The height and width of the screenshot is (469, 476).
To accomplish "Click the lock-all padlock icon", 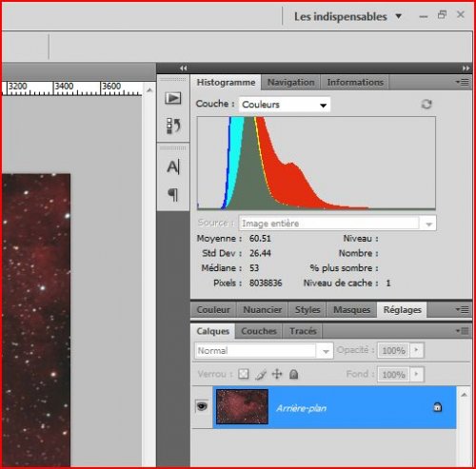I will 294,374.
